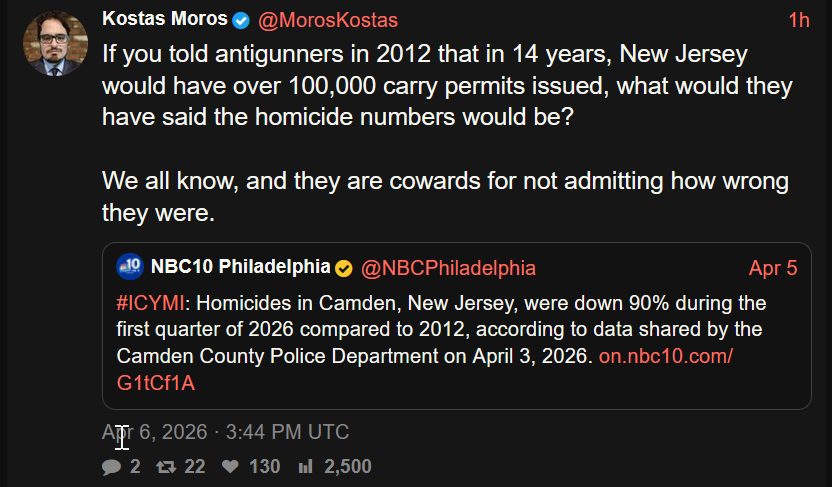Go to the @NBCPhiladelphia handle

(448, 268)
